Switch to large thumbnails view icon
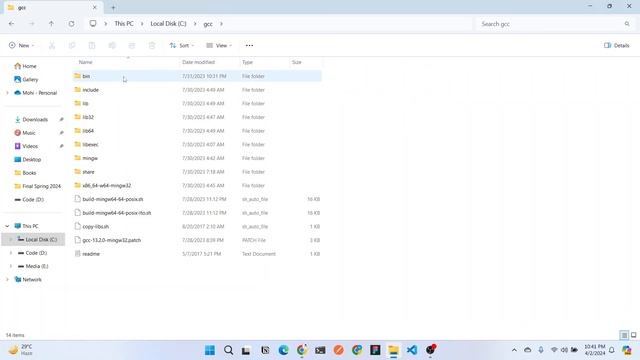Screen dimensions: 640x360 [633, 335]
